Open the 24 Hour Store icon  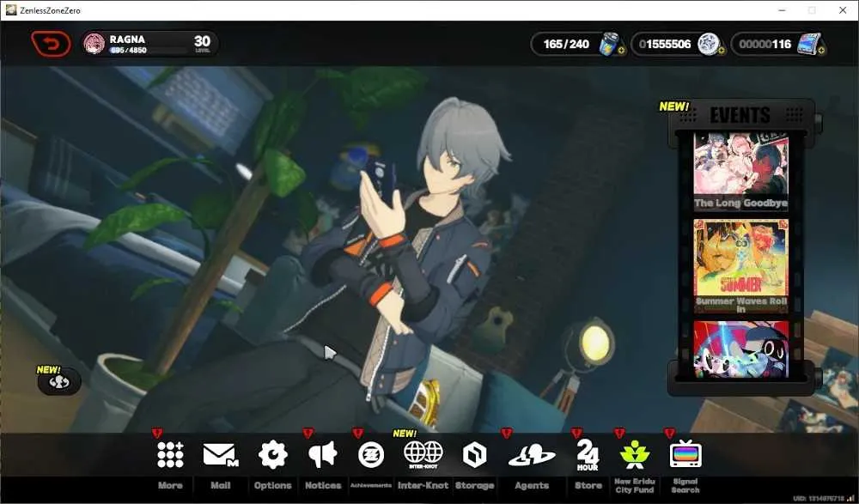(x=588, y=455)
